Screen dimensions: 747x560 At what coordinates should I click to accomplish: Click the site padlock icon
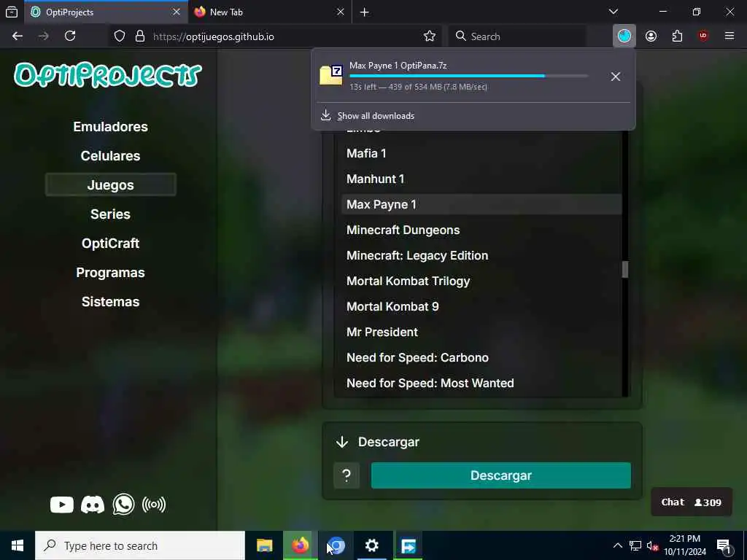(140, 36)
